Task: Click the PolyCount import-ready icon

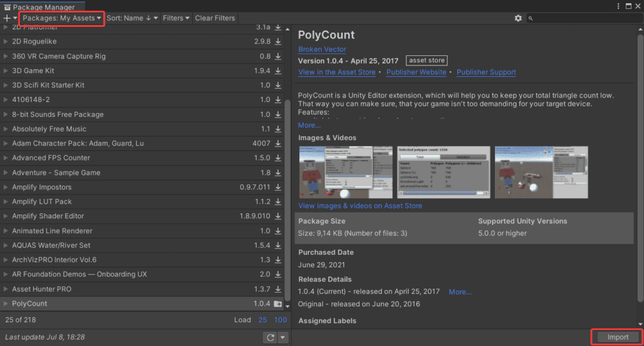Action: (278, 304)
